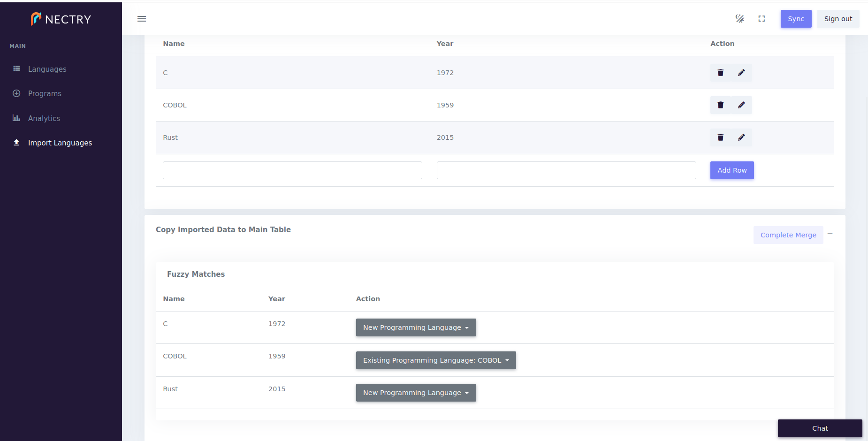Enter fullscreen mode via expand icon

(761, 19)
